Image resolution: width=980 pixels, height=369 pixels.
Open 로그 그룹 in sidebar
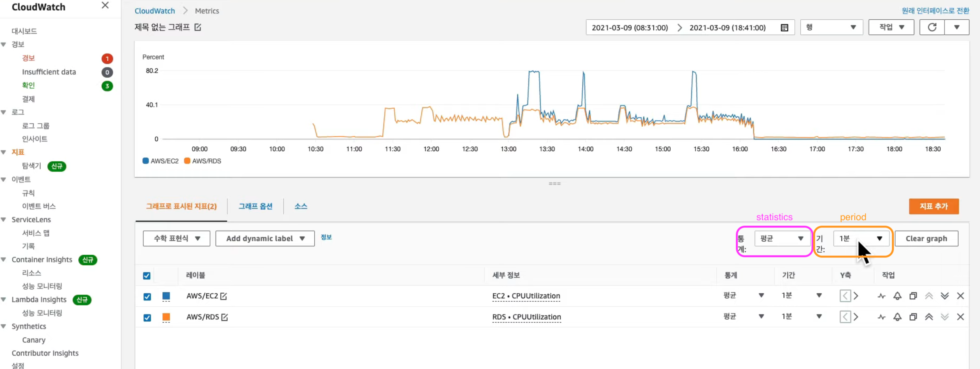[x=35, y=126]
